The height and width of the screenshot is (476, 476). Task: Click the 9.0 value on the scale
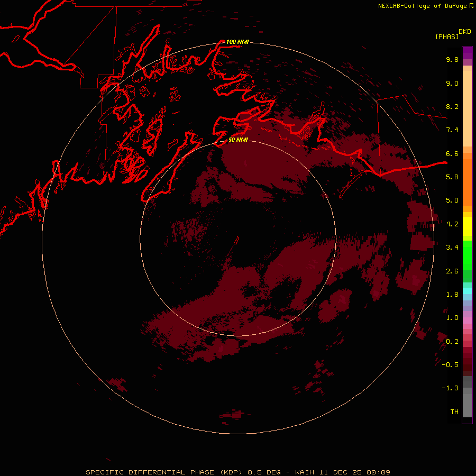452,83
